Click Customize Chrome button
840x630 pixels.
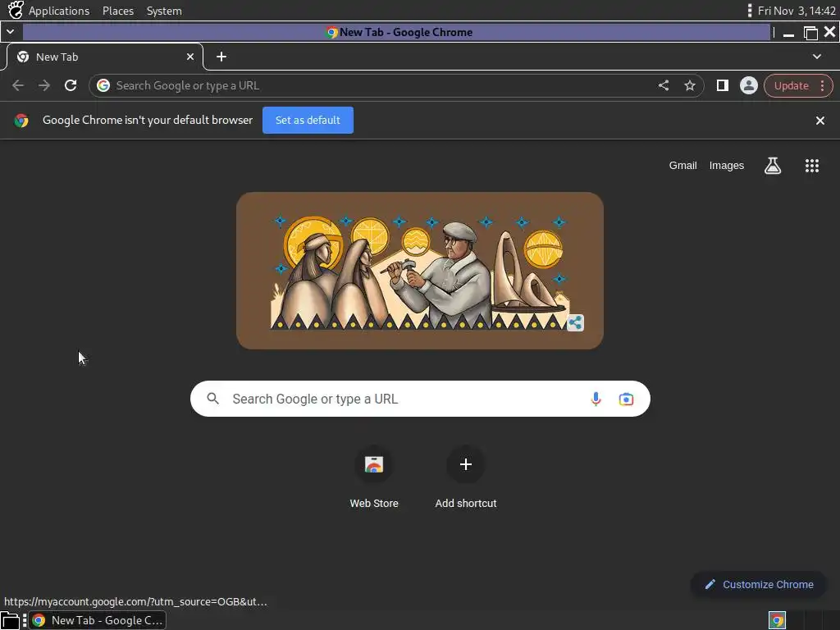tap(759, 584)
